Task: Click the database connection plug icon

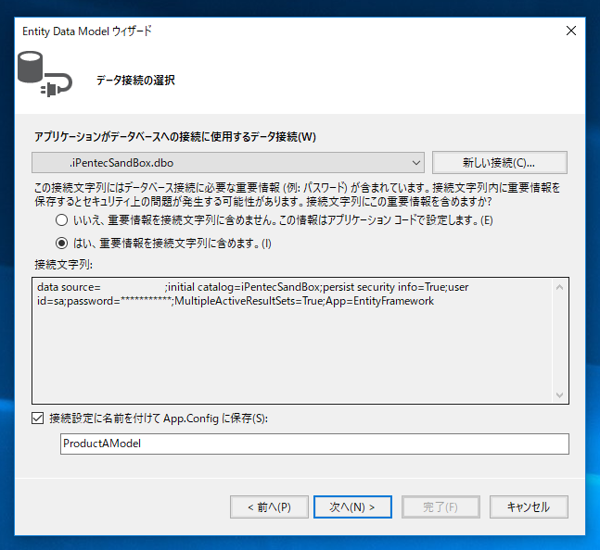Action: (44, 74)
